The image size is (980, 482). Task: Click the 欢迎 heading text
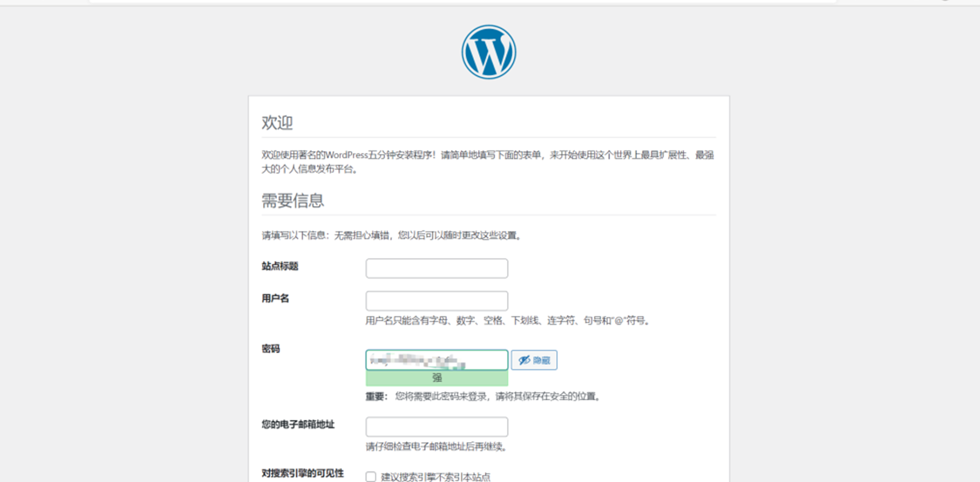click(277, 122)
